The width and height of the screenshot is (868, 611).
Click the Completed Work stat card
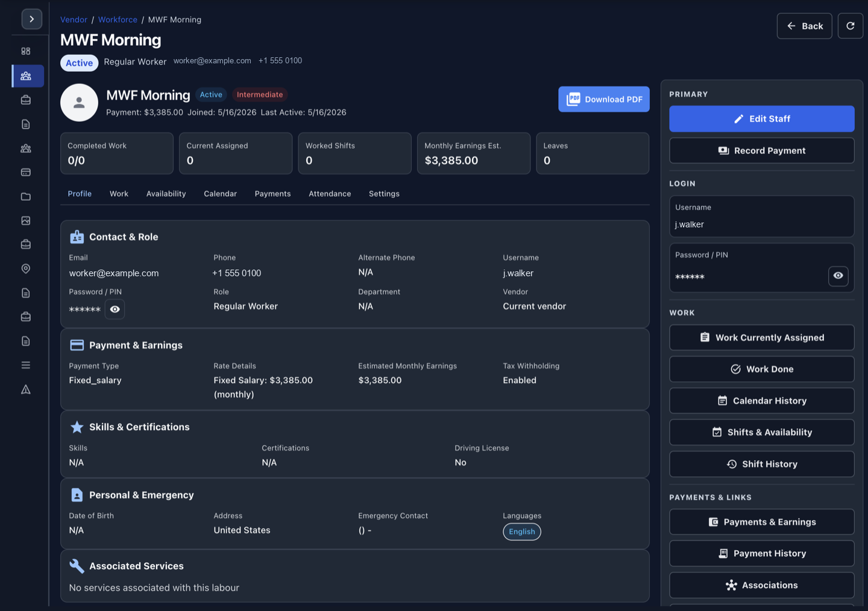117,153
